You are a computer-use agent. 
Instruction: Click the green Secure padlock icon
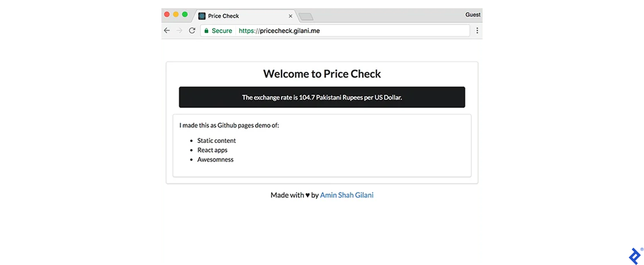coord(206,30)
